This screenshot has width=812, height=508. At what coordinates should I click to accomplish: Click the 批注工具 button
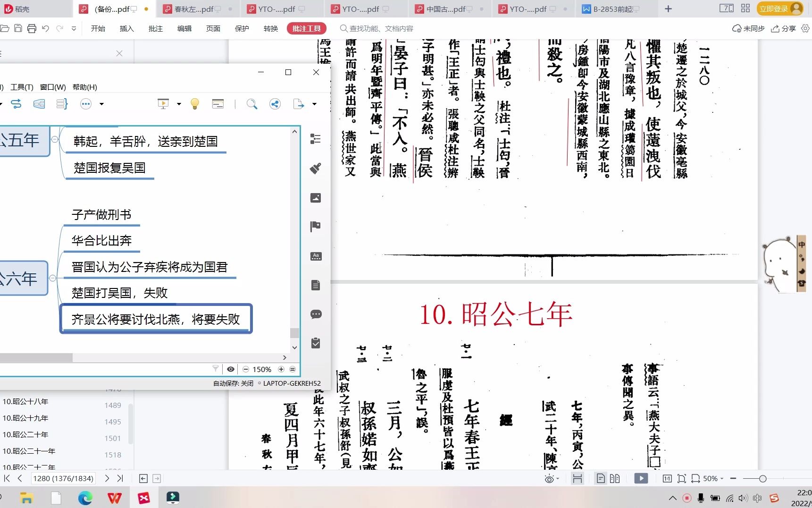pyautogui.click(x=306, y=28)
